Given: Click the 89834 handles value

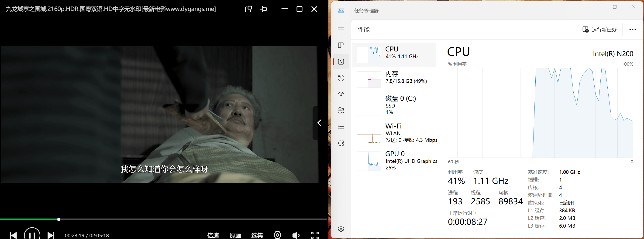Looking at the screenshot, I should click(510, 201).
